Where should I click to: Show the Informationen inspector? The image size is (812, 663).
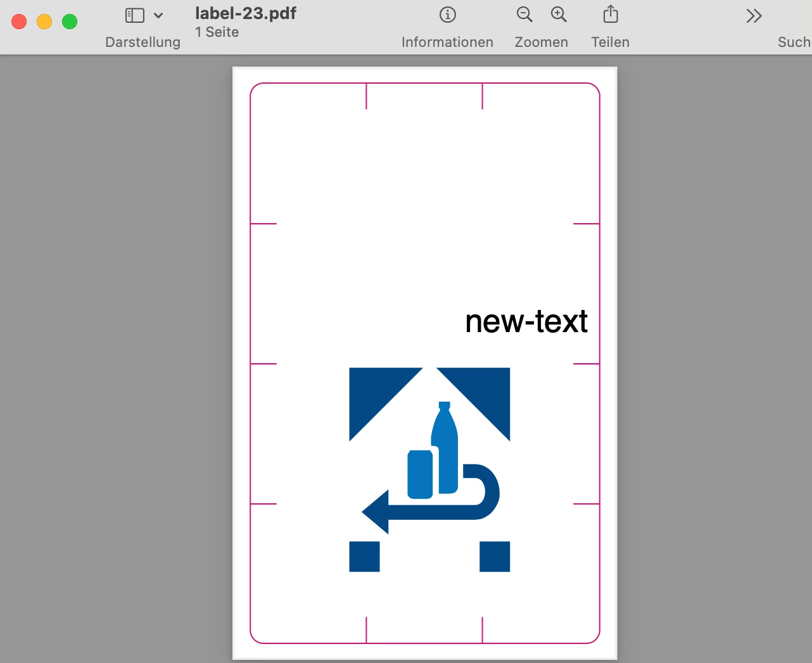pyautogui.click(x=448, y=15)
